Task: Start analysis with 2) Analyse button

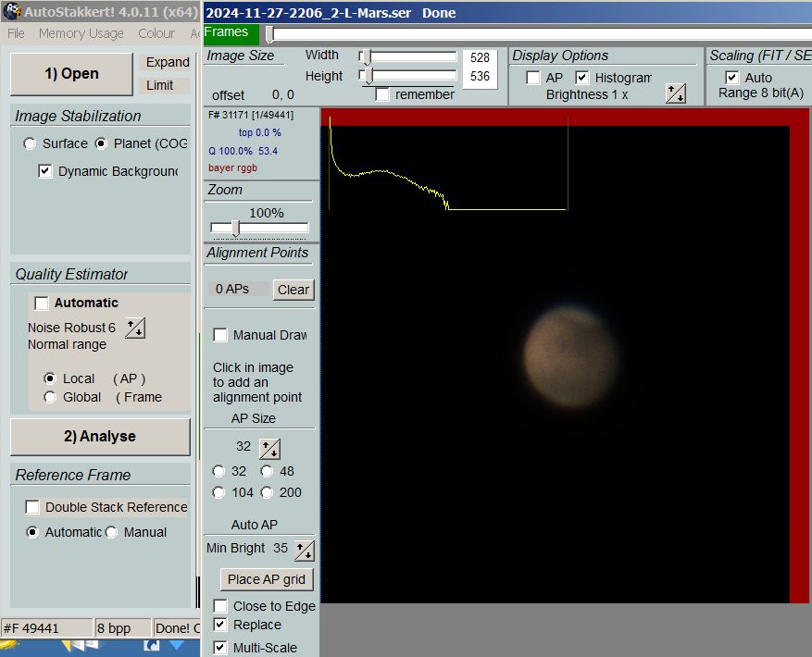Action: point(99,437)
